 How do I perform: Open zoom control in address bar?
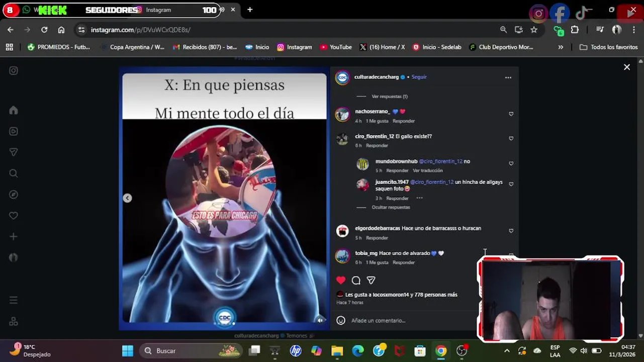tap(503, 30)
